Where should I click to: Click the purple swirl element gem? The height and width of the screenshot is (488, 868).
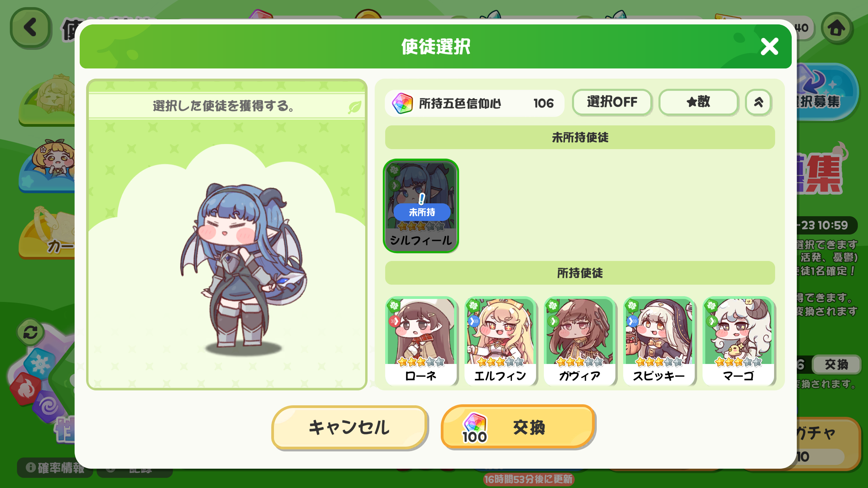tap(48, 406)
